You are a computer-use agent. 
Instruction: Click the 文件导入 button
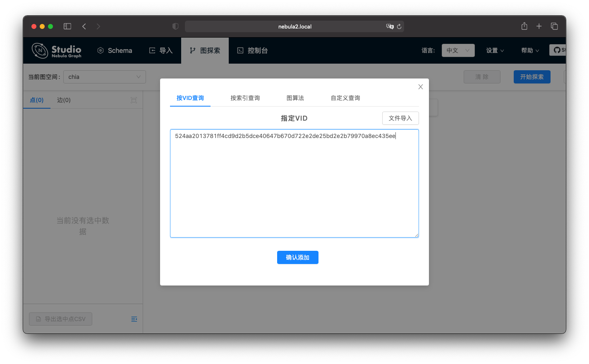click(400, 118)
